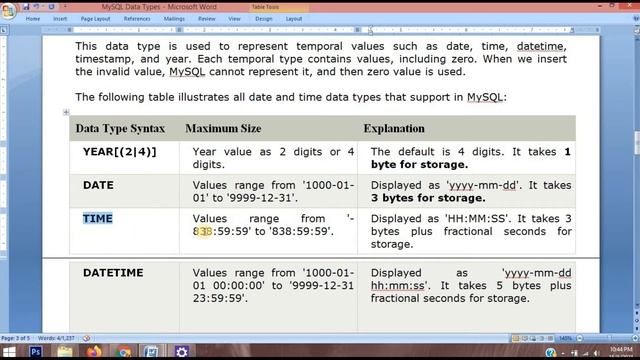
Task: Open the gear app in taskbar
Action: click(x=181, y=351)
